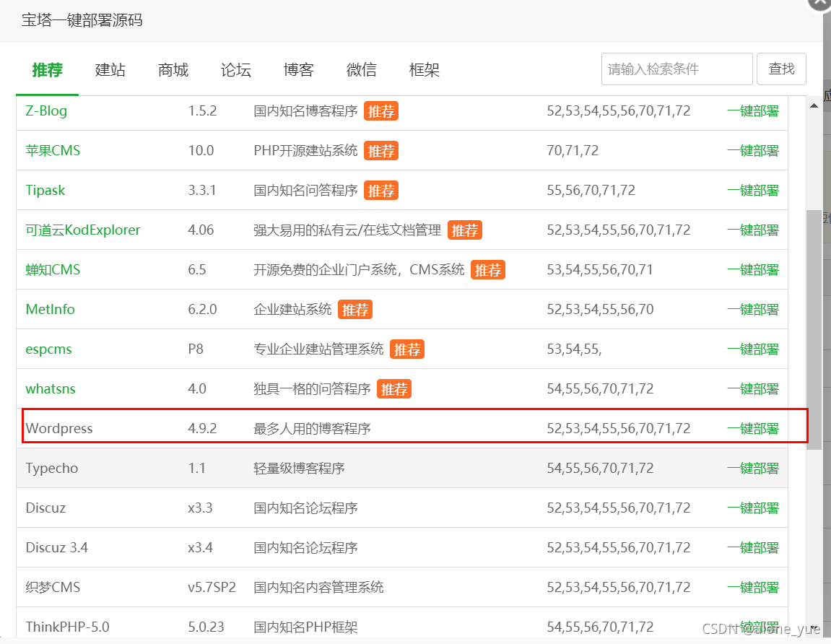Deploy 可道云KodExplorer with 一键部署
The width and height of the screenshot is (831, 644).
pos(753,230)
